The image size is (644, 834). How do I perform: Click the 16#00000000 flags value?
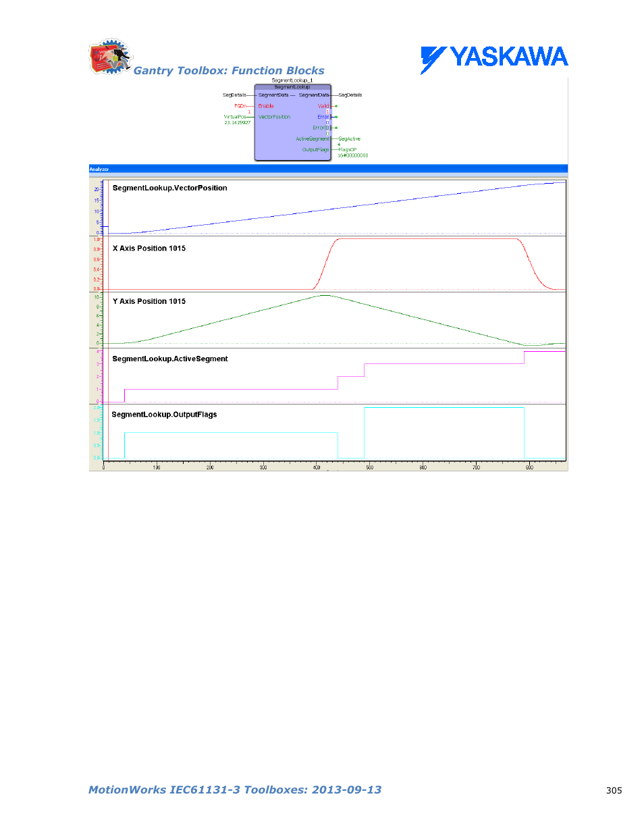pyautogui.click(x=353, y=155)
